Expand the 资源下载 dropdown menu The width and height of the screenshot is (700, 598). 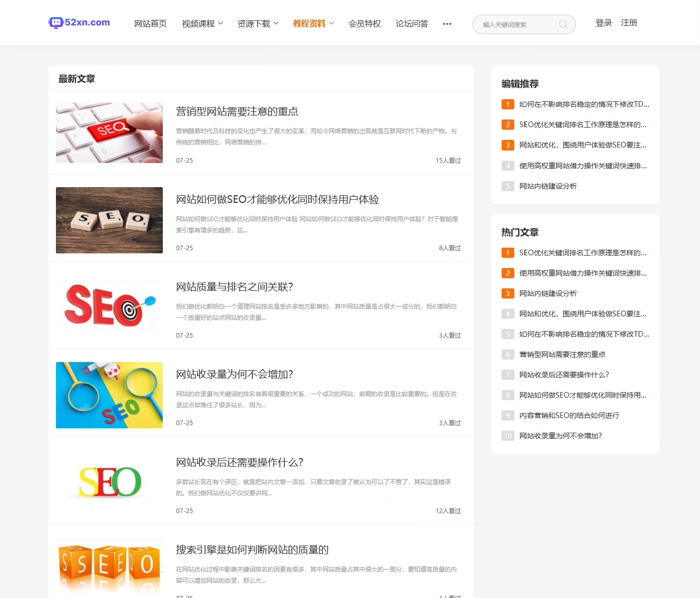pyautogui.click(x=258, y=23)
